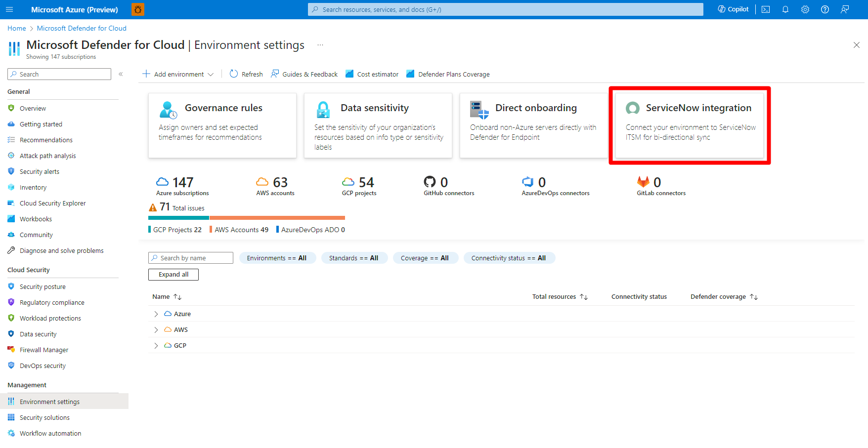
Task: Click the Workload protections shield icon
Action: [11, 318]
